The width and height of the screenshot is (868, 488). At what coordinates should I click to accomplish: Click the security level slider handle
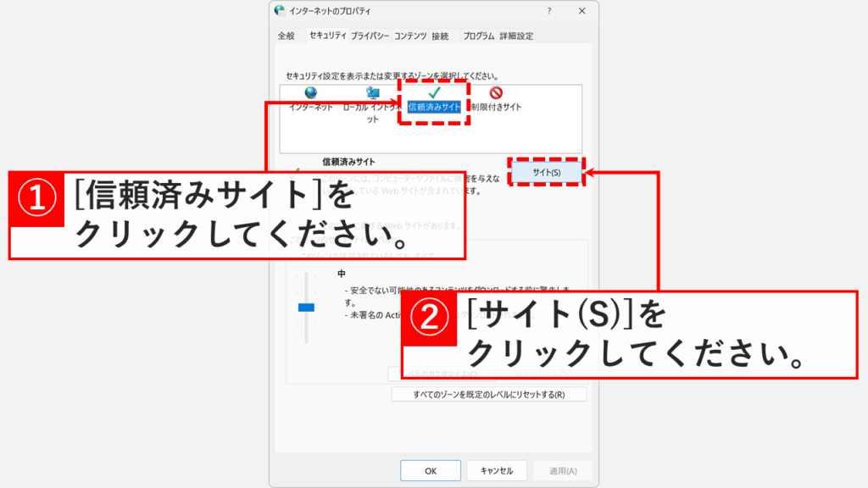(x=306, y=307)
